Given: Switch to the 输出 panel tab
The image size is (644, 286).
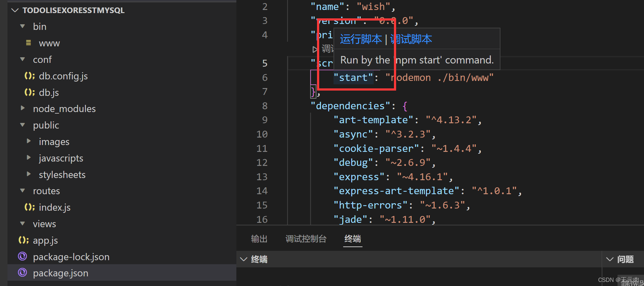Looking at the screenshot, I should point(259,239).
